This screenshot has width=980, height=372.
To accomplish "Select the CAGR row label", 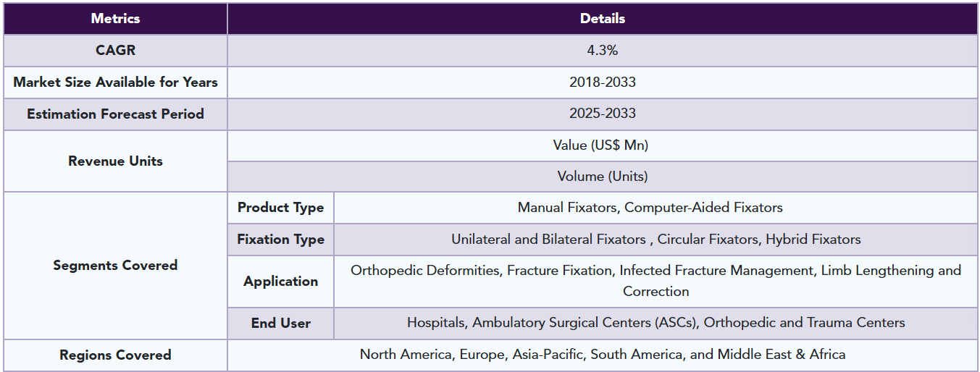I will [115, 51].
